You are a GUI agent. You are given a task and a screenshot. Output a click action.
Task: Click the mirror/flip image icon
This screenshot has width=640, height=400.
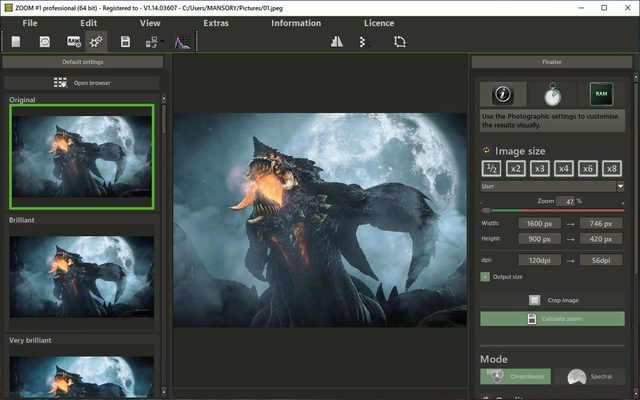click(x=337, y=42)
